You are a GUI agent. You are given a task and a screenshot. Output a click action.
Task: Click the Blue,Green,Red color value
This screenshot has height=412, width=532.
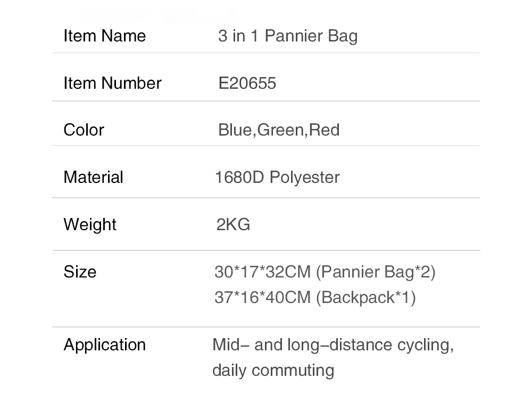[279, 130]
